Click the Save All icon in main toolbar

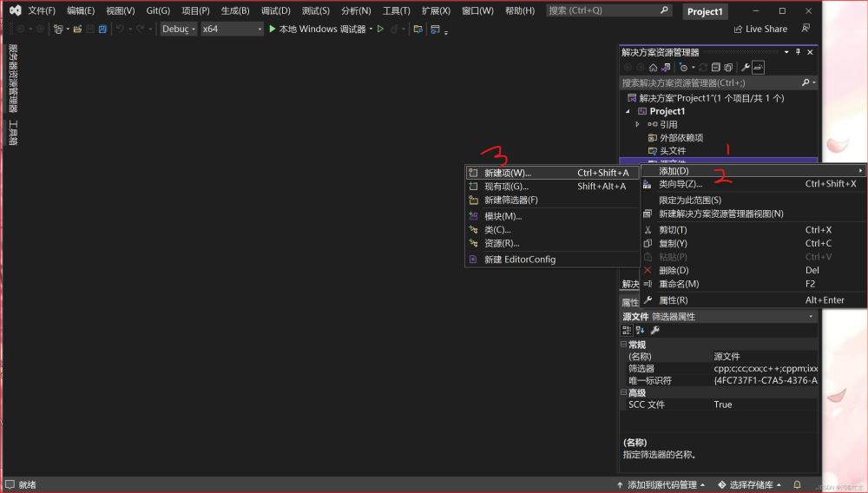(102, 29)
